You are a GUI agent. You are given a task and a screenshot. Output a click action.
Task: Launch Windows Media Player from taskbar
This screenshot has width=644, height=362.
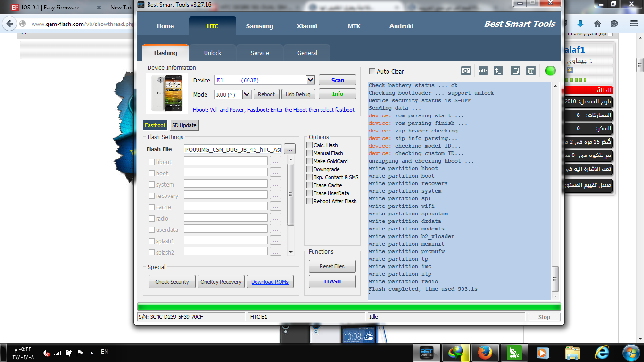pyautogui.click(x=543, y=353)
